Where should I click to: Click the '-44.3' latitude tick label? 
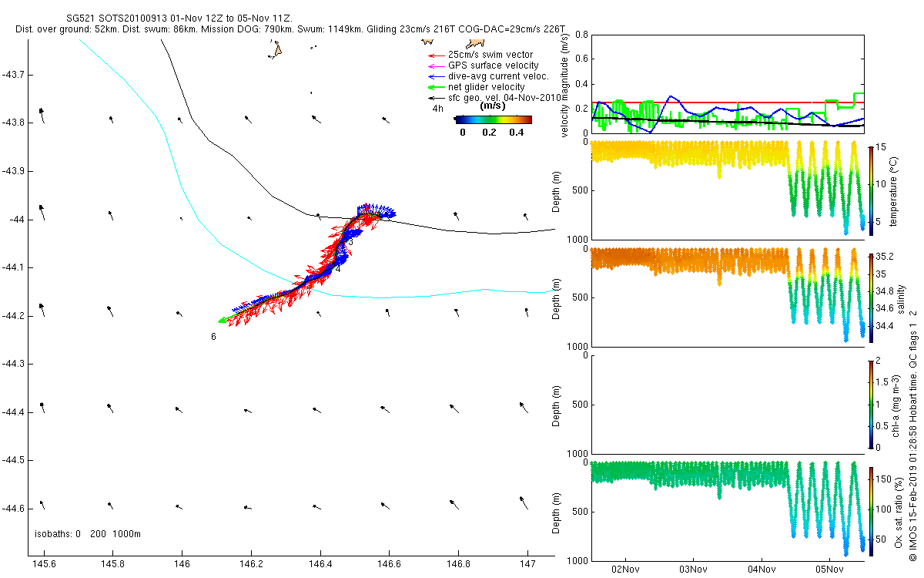click(13, 364)
